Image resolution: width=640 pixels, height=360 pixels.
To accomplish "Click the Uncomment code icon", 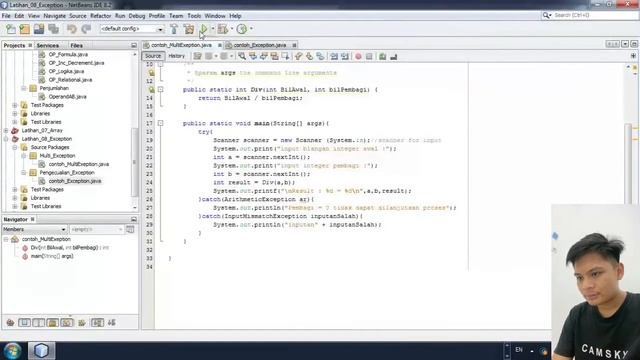I will pyautogui.click(x=393, y=56).
